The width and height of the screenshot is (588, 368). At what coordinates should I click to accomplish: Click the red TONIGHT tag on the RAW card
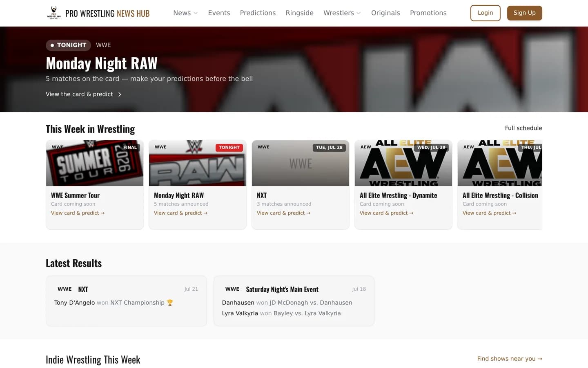tap(229, 148)
